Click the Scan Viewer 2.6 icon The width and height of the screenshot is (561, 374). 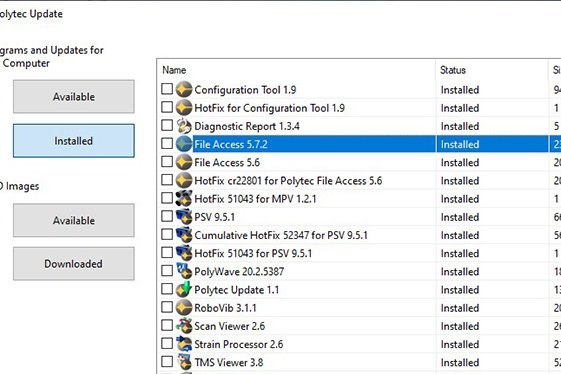[184, 326]
